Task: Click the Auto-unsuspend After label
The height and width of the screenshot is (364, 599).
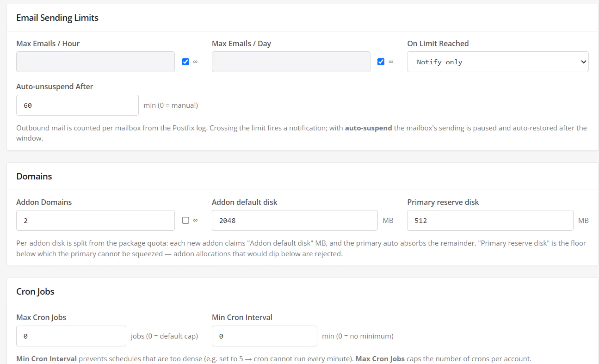Action: point(55,86)
